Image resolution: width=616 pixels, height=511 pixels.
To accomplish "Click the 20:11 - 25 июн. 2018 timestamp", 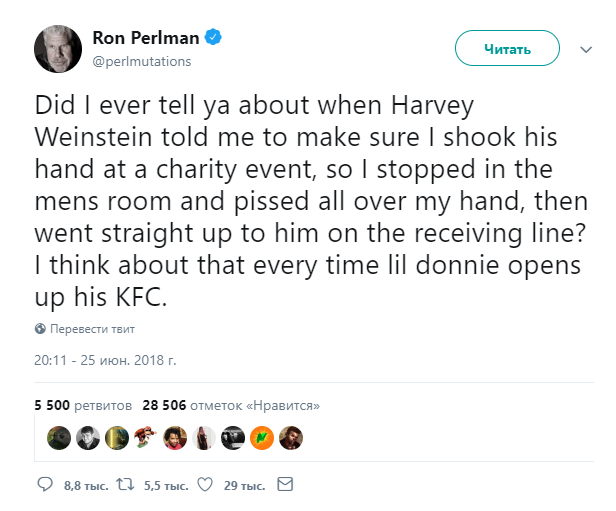I will (105, 360).
